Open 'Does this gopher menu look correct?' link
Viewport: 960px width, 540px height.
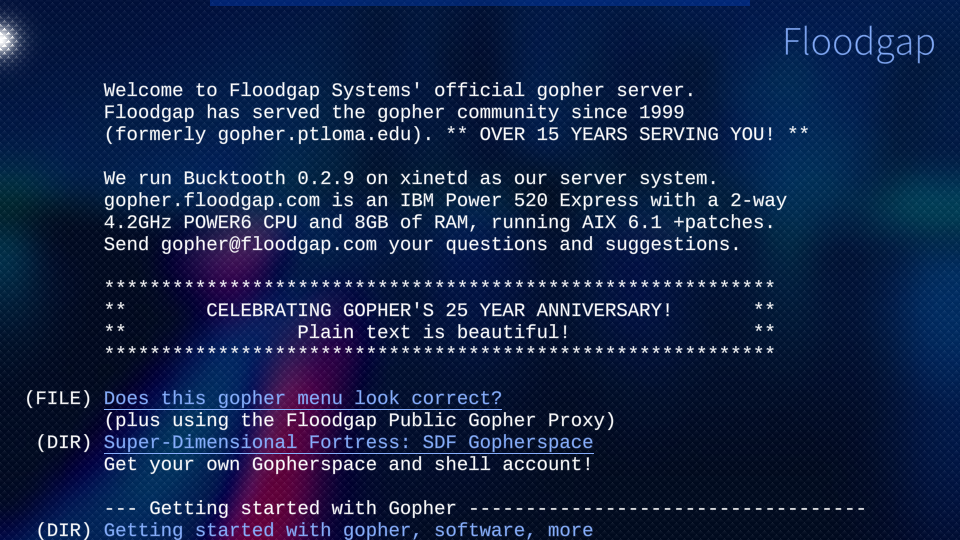(x=302, y=399)
